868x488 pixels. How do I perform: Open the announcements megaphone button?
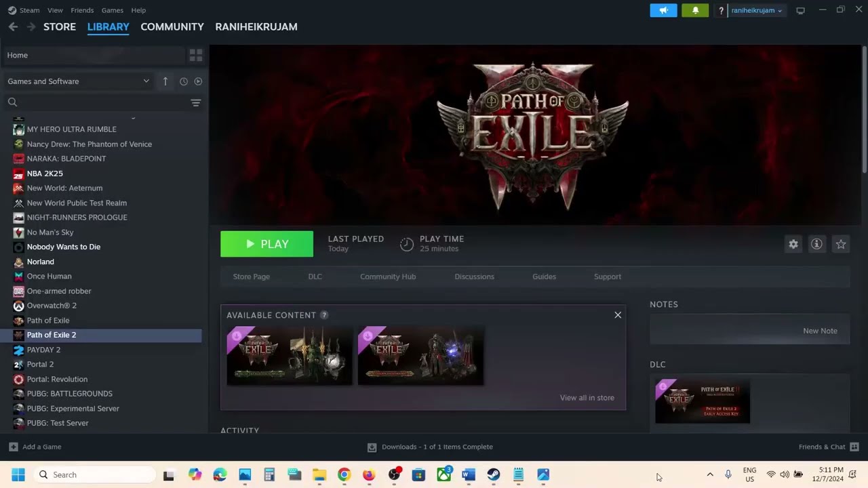click(x=663, y=10)
